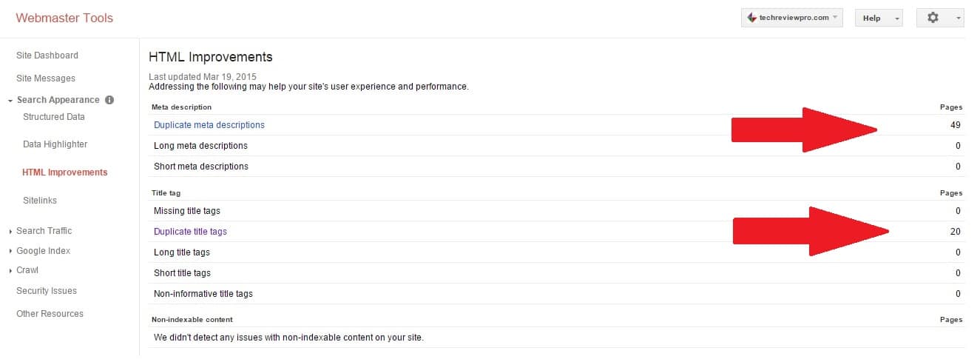Open the techreviewpro.com site selector dropdown
980x362 pixels.
tap(792, 18)
